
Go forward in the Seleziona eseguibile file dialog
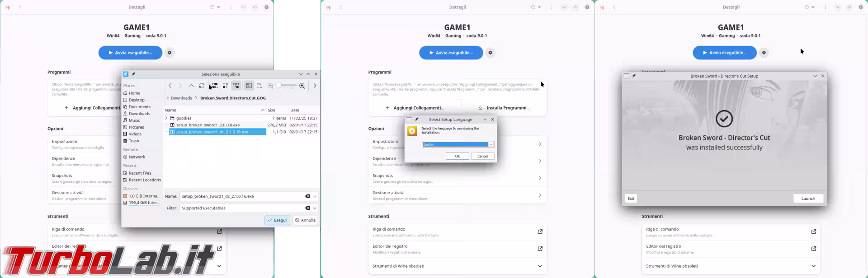coord(181,86)
